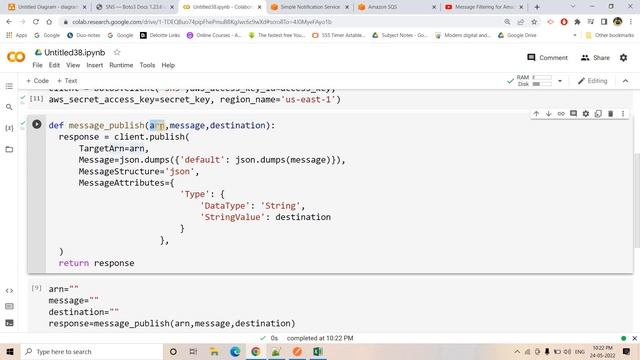Open a new browser tab

(x=537, y=7)
